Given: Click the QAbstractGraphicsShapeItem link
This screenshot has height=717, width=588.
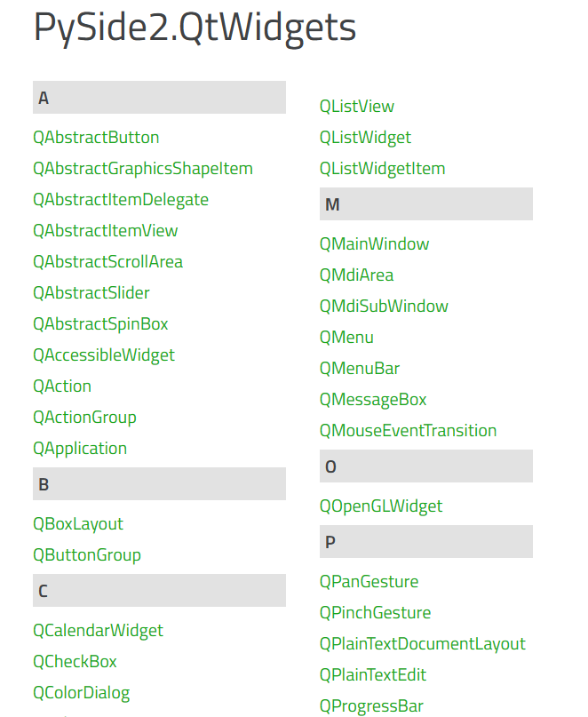Looking at the screenshot, I should (142, 169).
